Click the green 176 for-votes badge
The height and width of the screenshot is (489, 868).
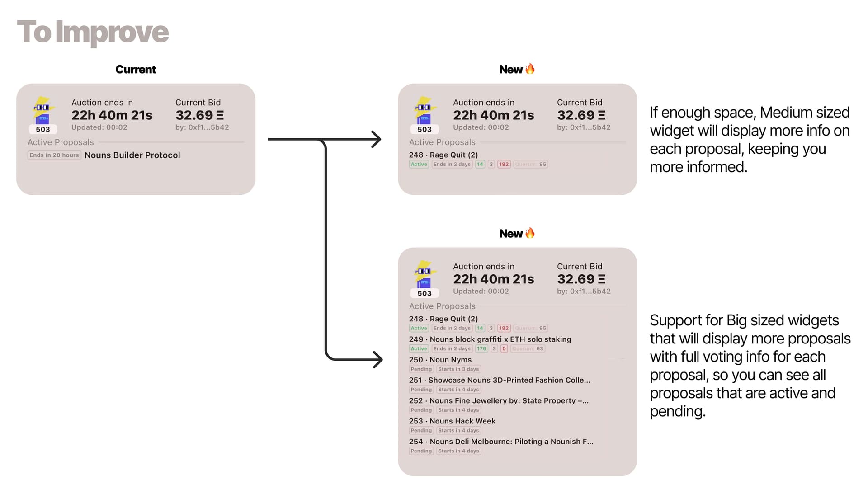tap(481, 349)
